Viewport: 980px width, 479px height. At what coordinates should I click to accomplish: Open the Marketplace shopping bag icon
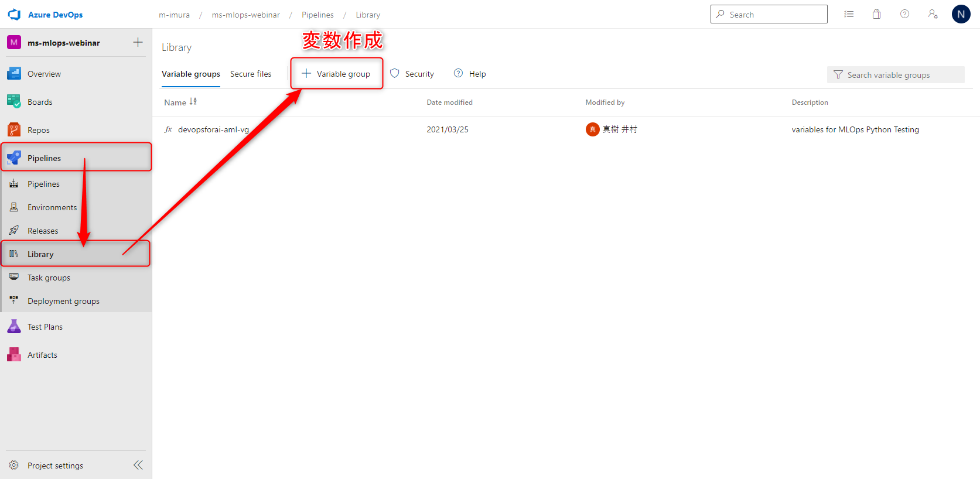click(x=877, y=14)
